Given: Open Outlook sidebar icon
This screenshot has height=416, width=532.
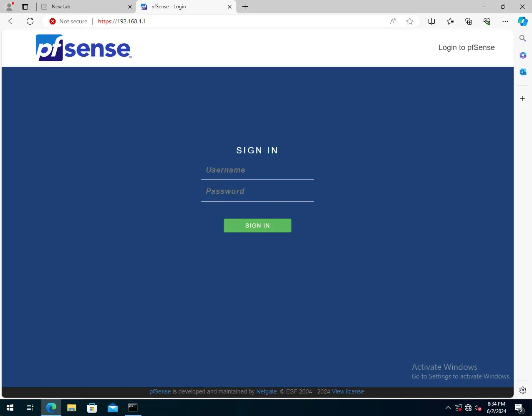Looking at the screenshot, I should [523, 72].
